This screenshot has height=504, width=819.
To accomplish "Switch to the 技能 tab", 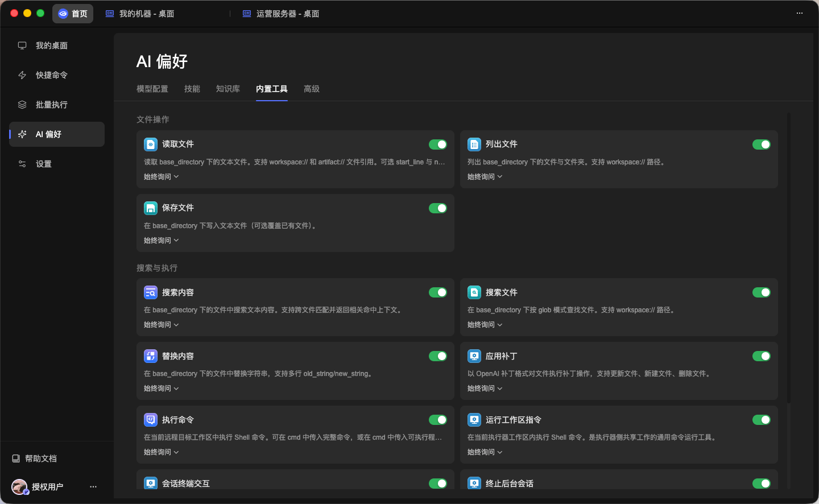I will click(x=192, y=89).
